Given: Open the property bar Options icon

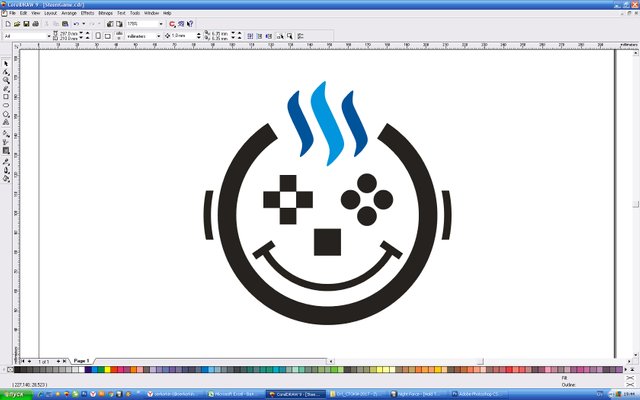Looking at the screenshot, I should coord(300,36).
